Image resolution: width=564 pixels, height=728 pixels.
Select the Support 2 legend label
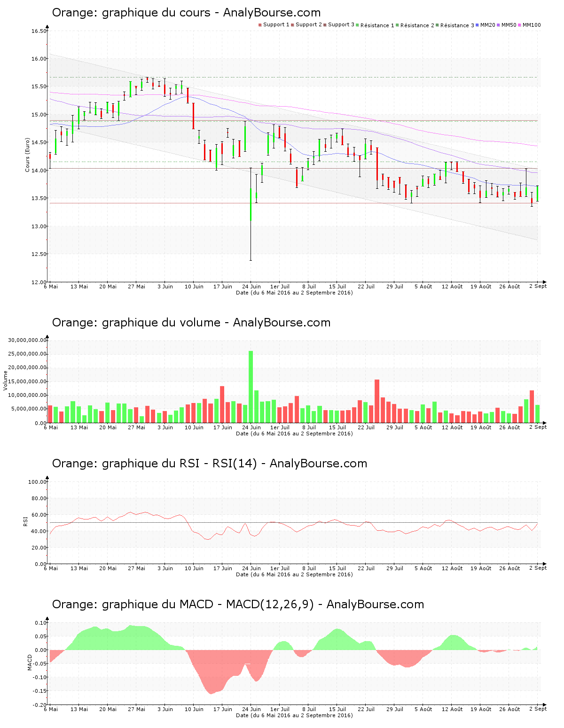309,25
